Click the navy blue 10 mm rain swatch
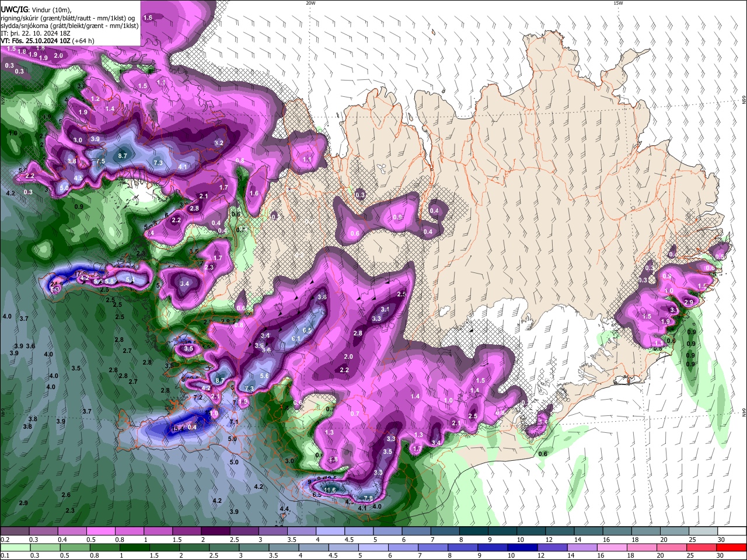This screenshot has height=560, width=747. pyautogui.click(x=522, y=547)
